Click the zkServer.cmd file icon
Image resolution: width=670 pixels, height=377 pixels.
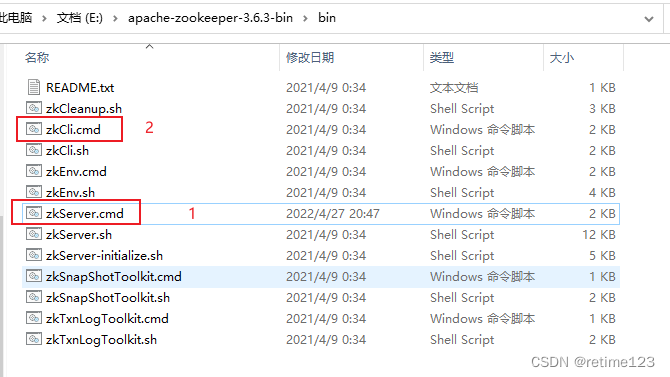[x=34, y=213]
